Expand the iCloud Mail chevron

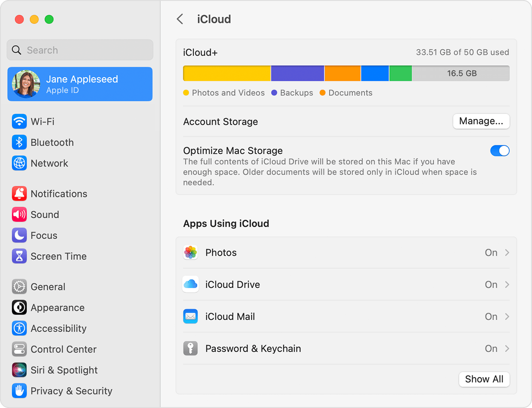(507, 316)
